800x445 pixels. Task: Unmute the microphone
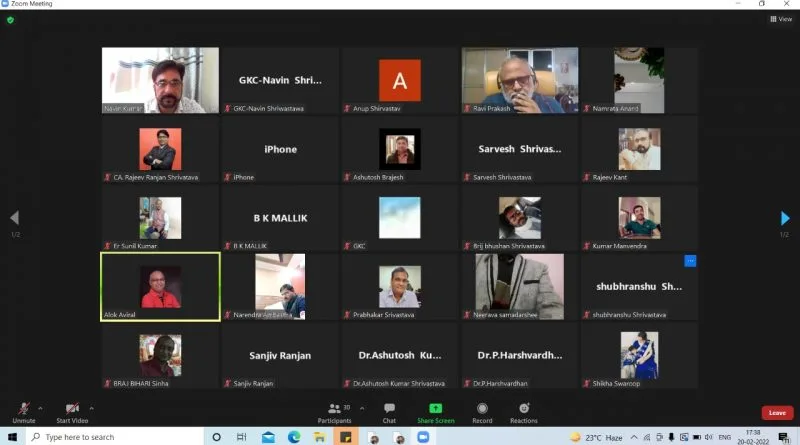tap(24, 409)
